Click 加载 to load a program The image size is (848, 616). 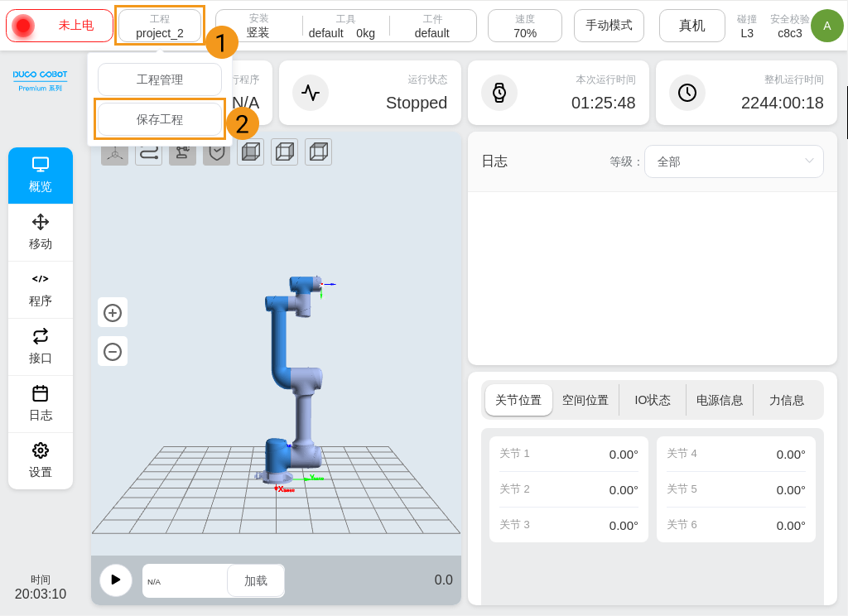pos(256,581)
